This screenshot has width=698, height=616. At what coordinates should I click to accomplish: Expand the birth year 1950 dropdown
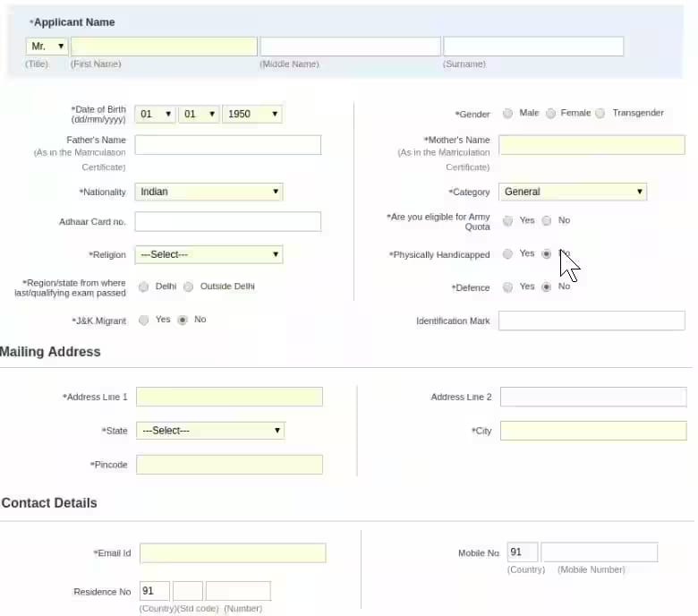coord(251,115)
